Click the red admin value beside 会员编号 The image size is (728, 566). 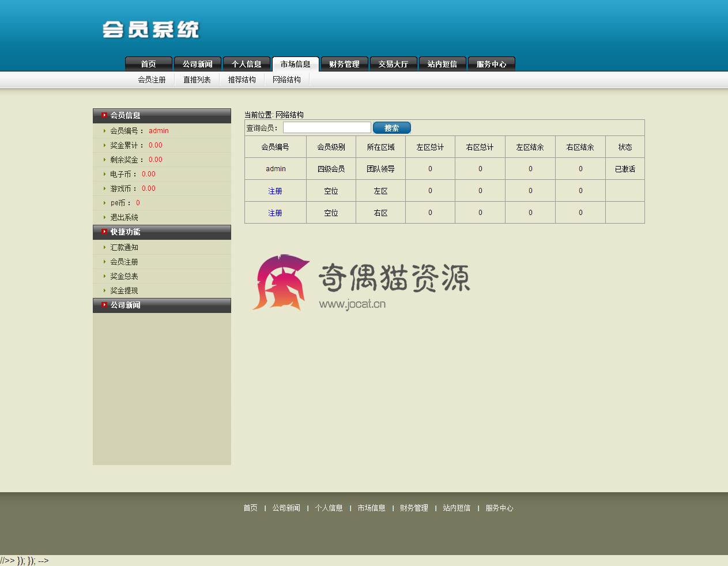pyautogui.click(x=159, y=131)
